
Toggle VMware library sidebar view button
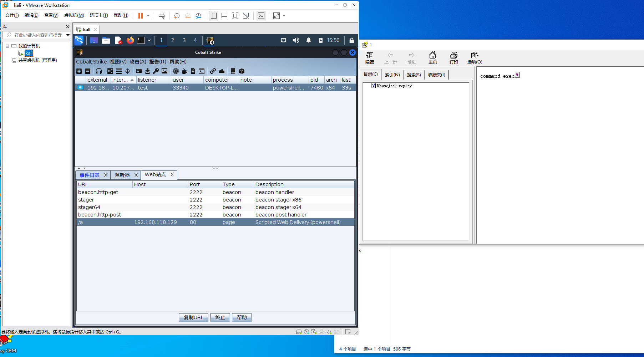[x=214, y=16]
